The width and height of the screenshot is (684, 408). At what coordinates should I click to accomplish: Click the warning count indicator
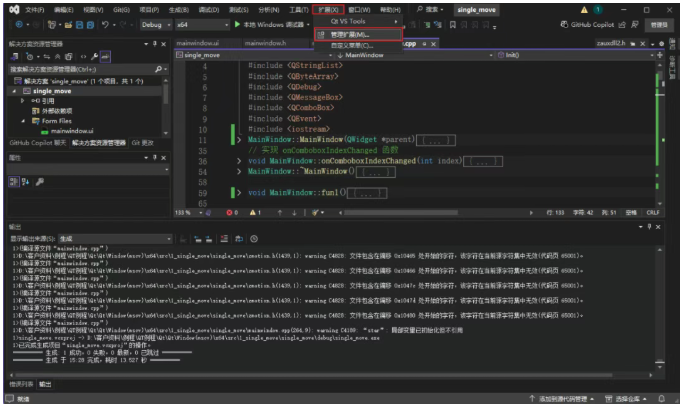click(255, 213)
